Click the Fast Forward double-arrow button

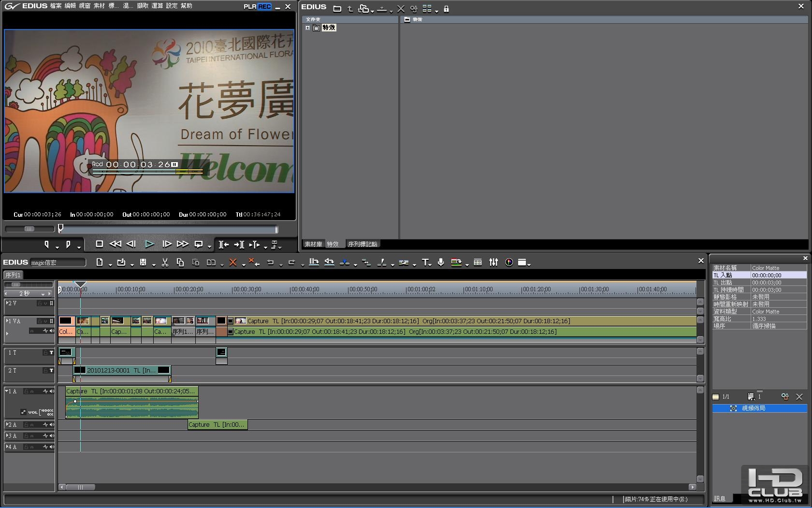(182, 244)
